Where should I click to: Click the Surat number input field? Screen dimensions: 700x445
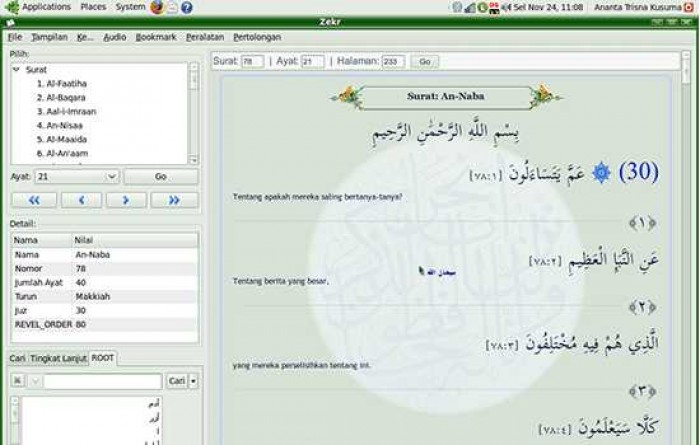252,62
